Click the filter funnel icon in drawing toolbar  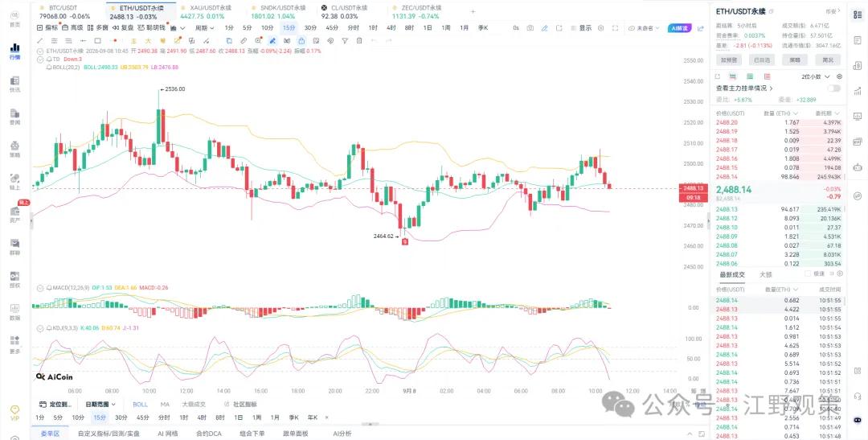click(x=345, y=40)
